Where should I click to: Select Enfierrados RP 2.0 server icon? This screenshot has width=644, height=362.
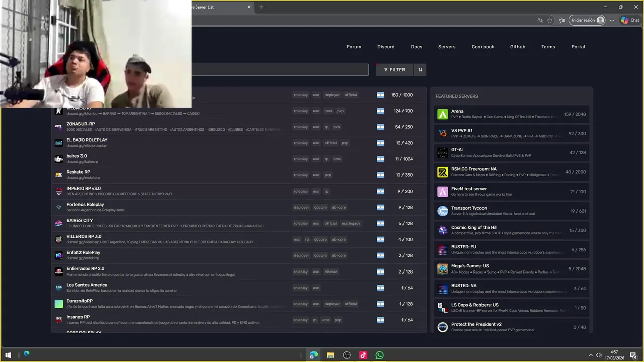click(x=59, y=271)
